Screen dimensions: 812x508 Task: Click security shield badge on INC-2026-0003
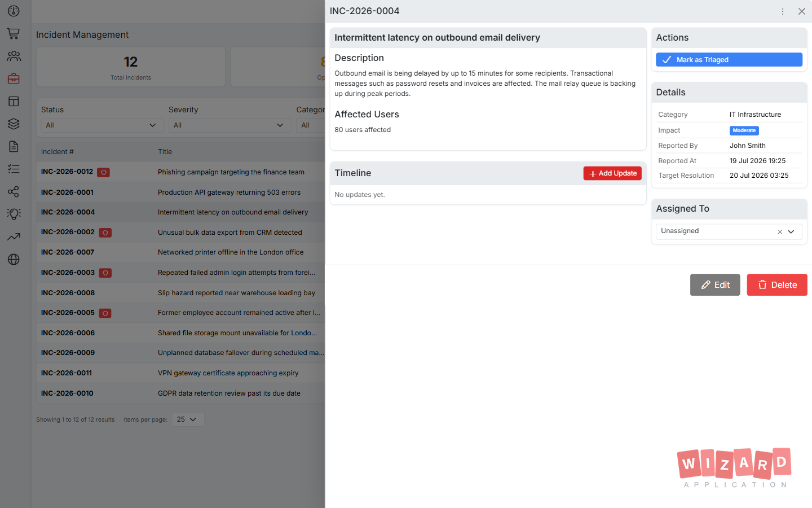coord(105,273)
